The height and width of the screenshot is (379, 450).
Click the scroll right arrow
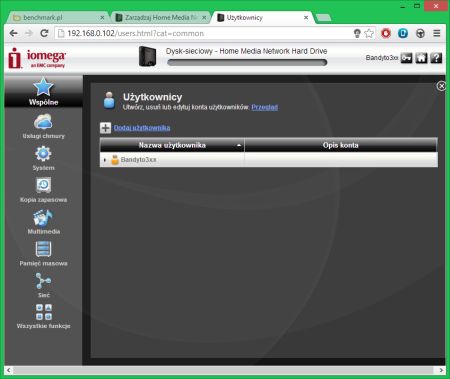click(x=441, y=370)
